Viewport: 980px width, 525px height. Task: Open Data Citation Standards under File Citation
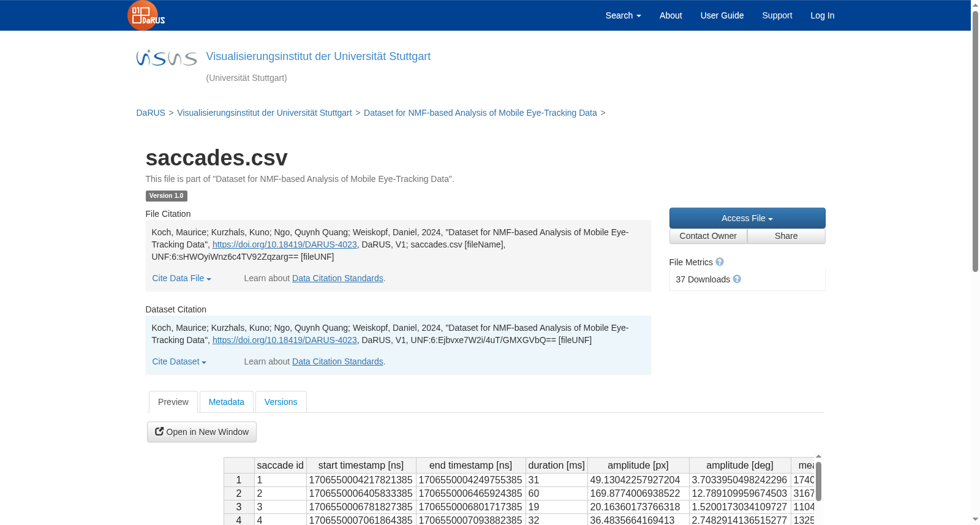pos(337,278)
